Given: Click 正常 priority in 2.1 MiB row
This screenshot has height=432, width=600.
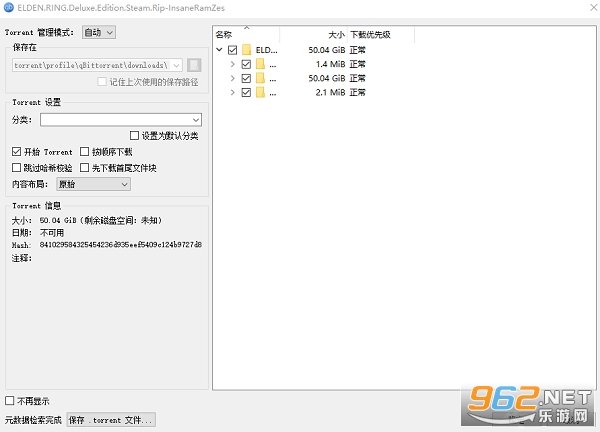Looking at the screenshot, I should (357, 92).
